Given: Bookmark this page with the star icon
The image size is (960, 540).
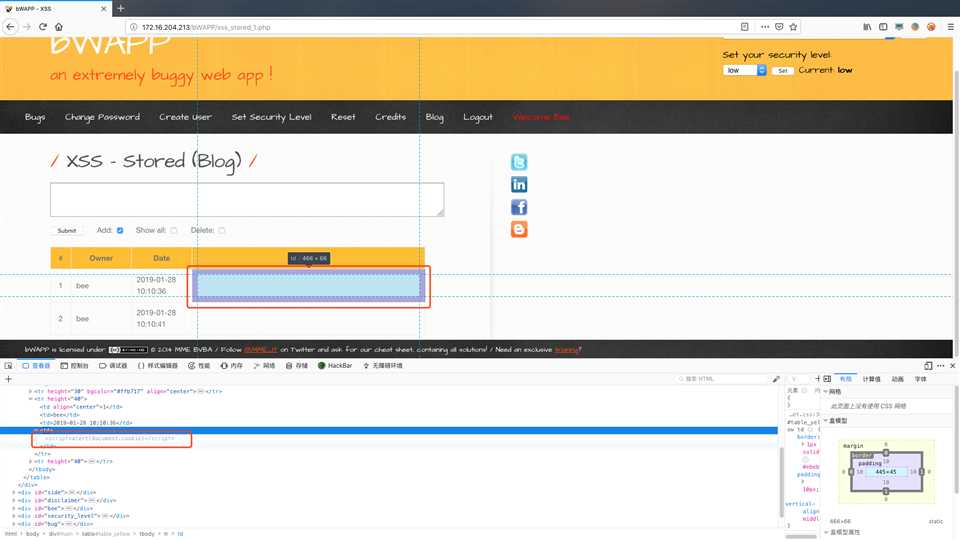Looking at the screenshot, I should (x=793, y=27).
